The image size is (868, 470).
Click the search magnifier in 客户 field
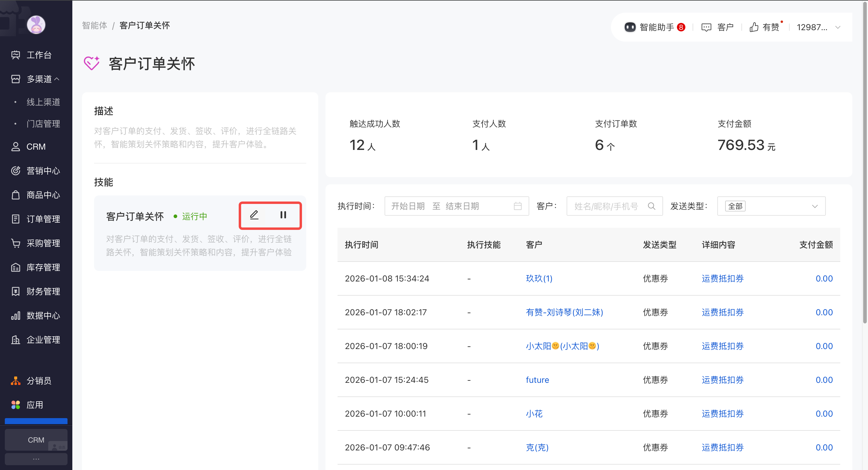pos(651,206)
